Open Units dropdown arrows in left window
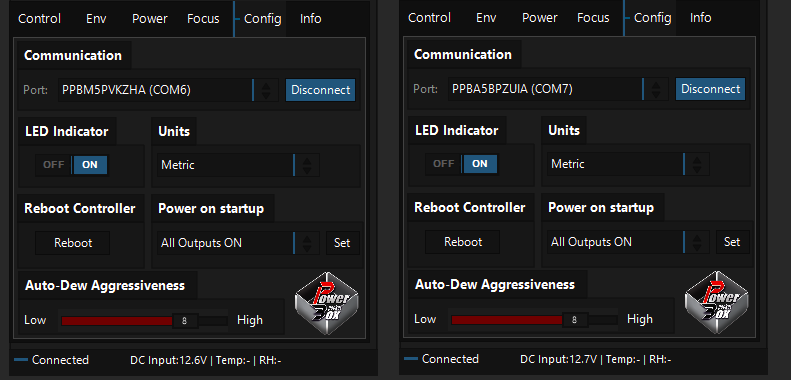Image resolution: width=791 pixels, height=380 pixels. click(307, 165)
